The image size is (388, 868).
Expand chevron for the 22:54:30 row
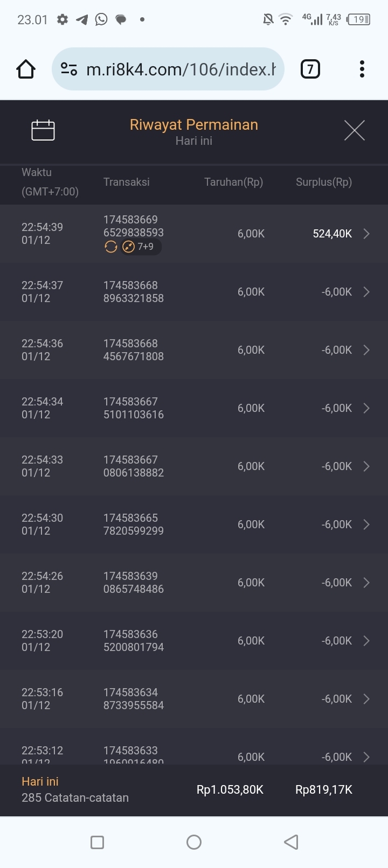[x=366, y=524]
